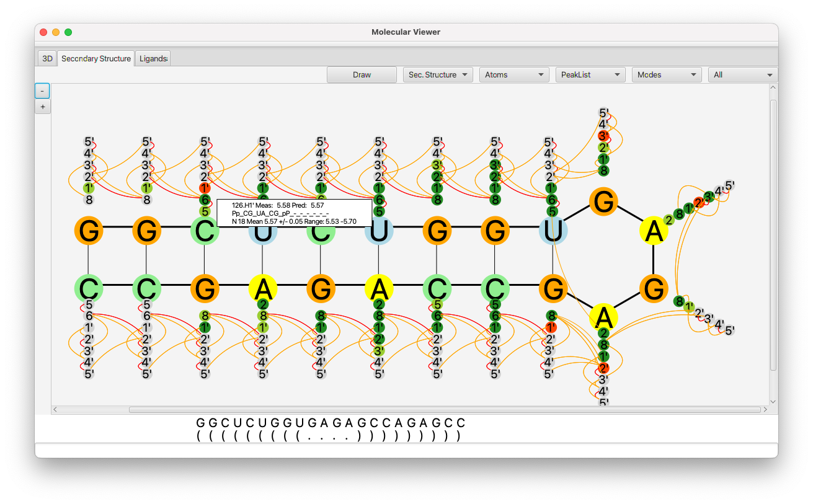Zoom out with the minus button
This screenshot has width=813, height=504.
coord(42,91)
